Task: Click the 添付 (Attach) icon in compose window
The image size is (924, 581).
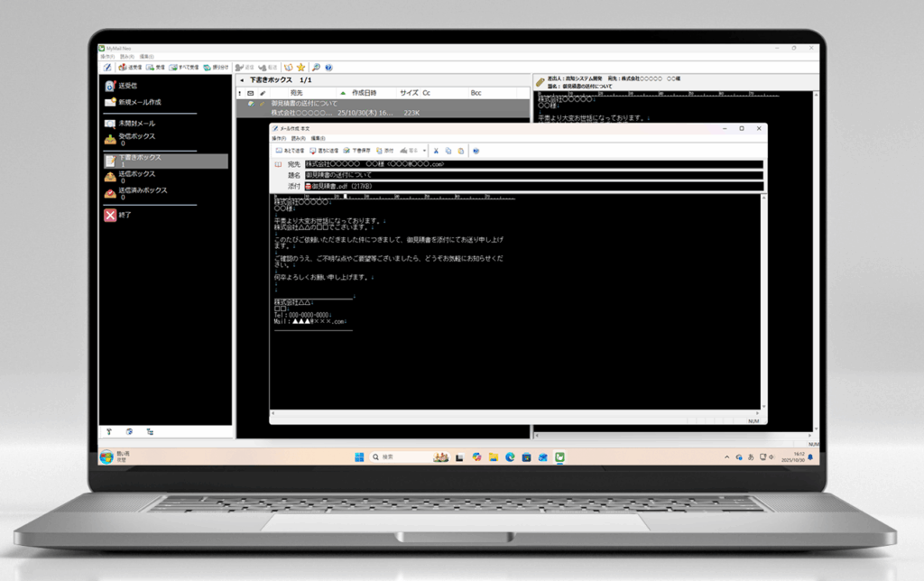Action: coord(383,150)
